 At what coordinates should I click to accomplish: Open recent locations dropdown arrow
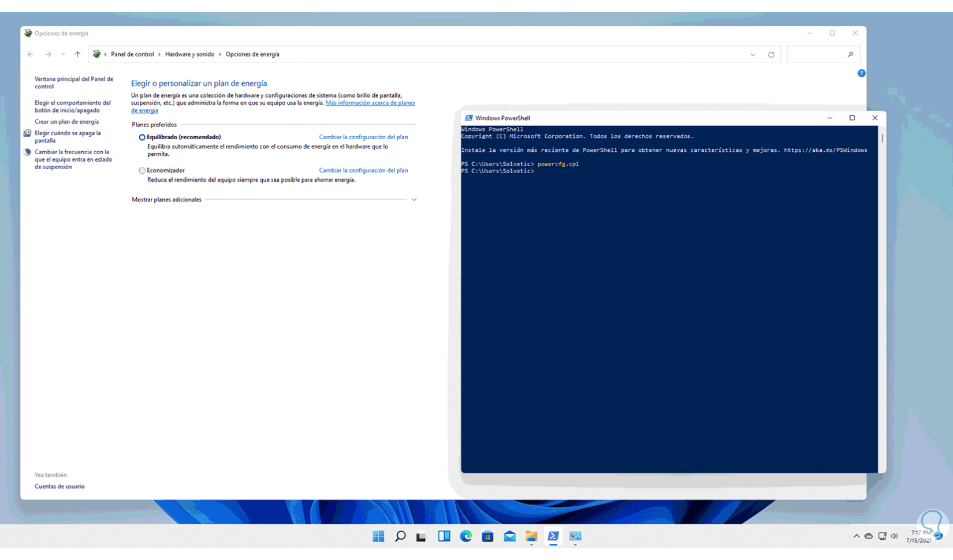(63, 54)
